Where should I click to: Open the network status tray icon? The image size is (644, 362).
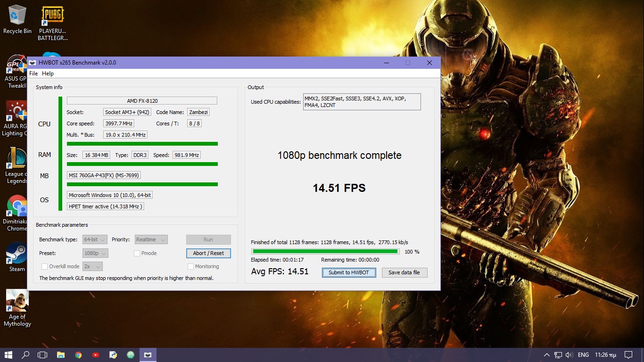click(x=558, y=355)
